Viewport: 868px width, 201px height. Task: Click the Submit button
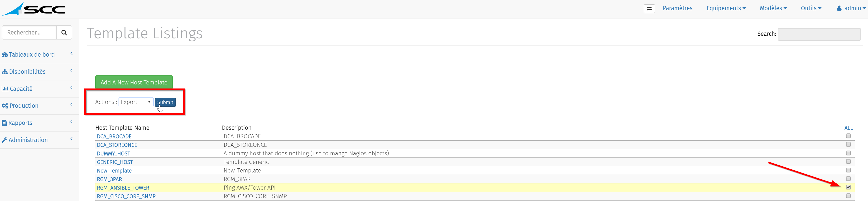pyautogui.click(x=165, y=102)
